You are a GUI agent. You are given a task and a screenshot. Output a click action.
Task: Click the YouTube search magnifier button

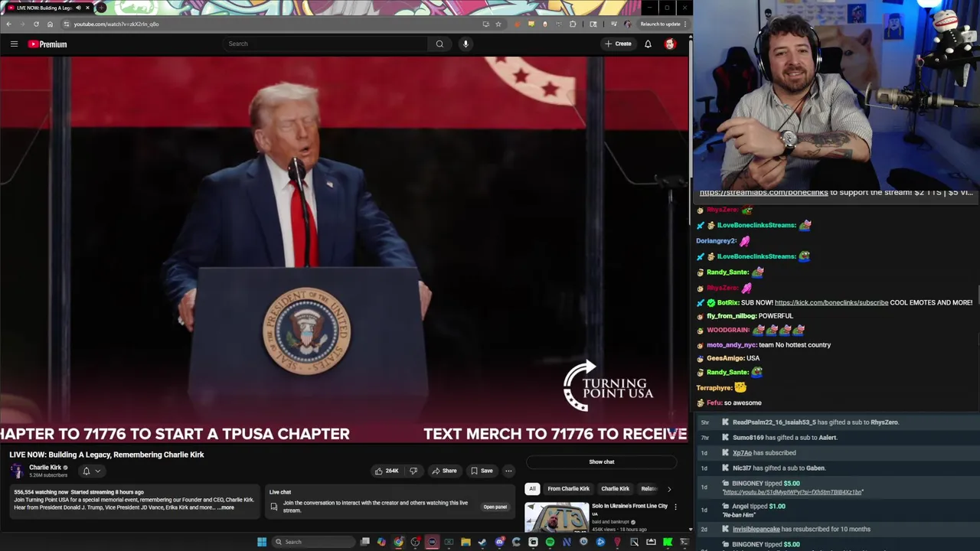coord(439,44)
